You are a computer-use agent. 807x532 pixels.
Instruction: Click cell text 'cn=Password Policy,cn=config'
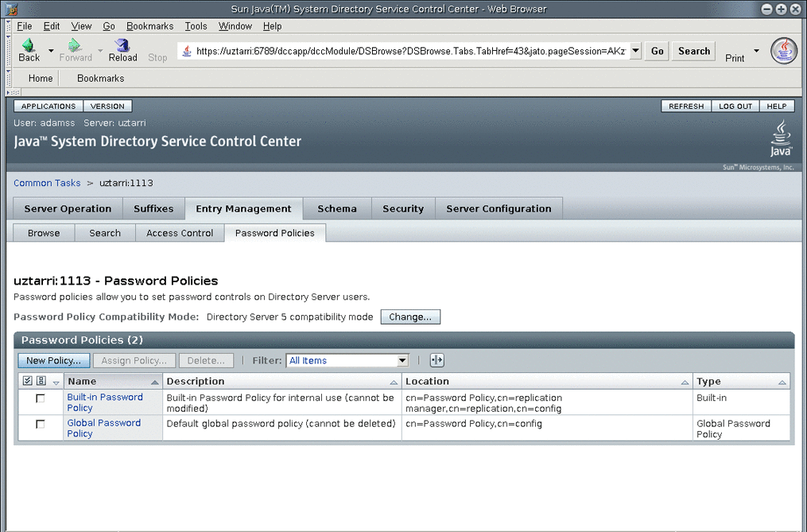pyautogui.click(x=474, y=424)
